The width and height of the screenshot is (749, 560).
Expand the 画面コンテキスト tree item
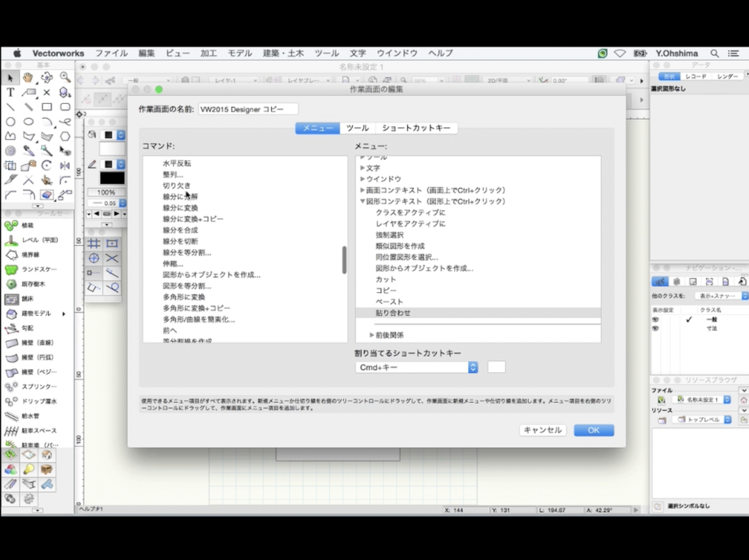pyautogui.click(x=362, y=190)
